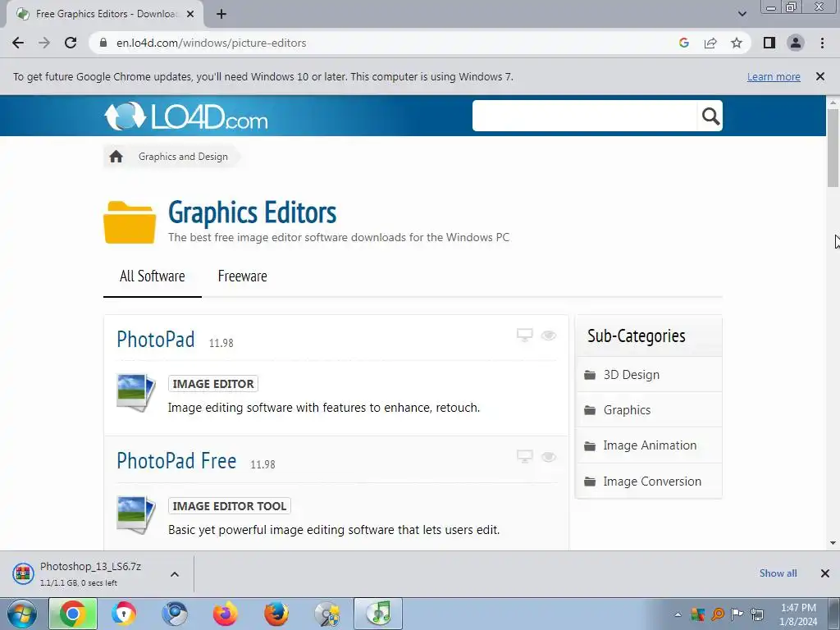Launch first Firefox icon on taskbar
This screenshot has height=630, width=840.
point(226,614)
